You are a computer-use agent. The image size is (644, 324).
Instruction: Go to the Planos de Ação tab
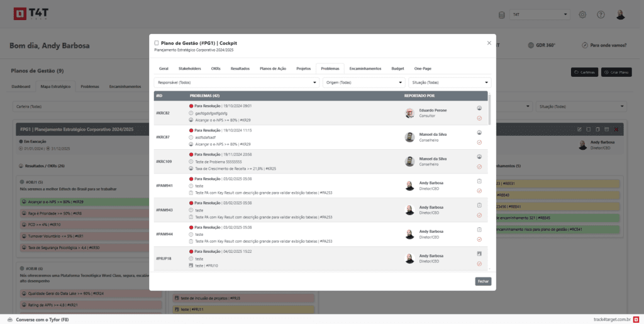coord(273,68)
